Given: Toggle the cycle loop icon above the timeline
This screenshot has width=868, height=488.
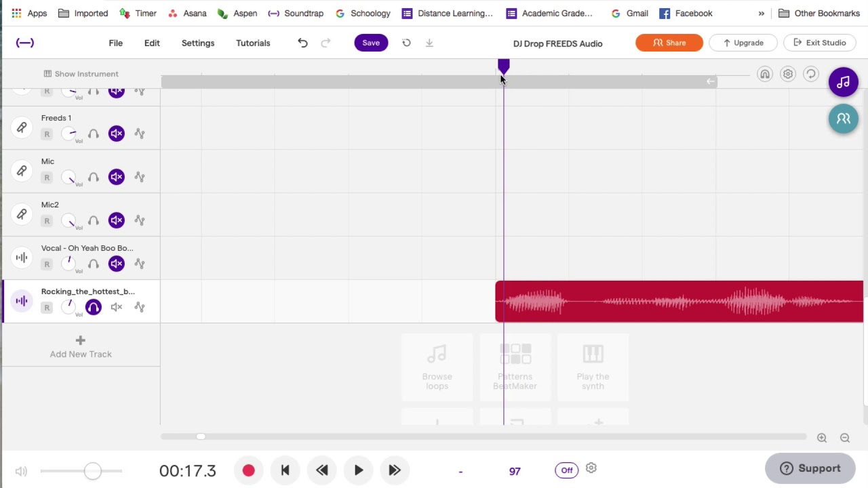Looking at the screenshot, I should (811, 74).
